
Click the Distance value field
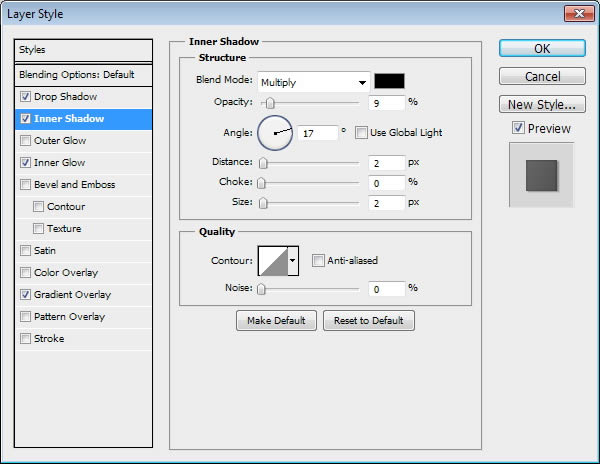click(386, 163)
